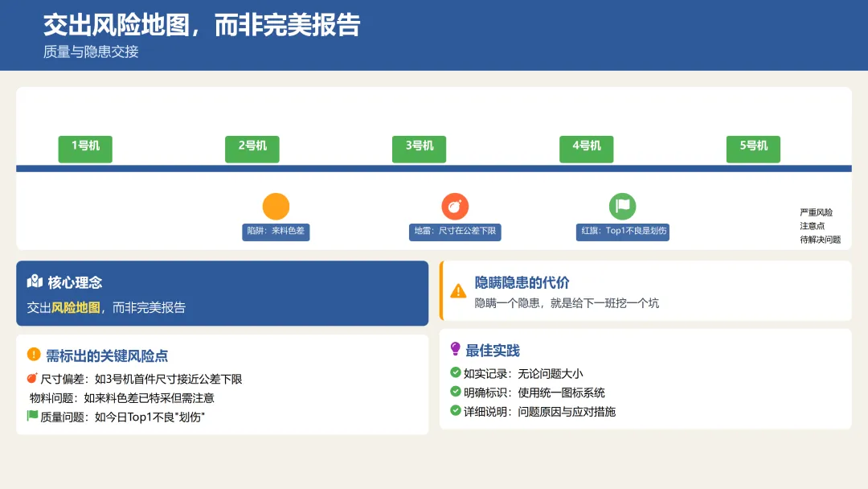Viewport: 868px width, 489px height.
Task: Click the purple lightbulb icon beside 最佳实践
Action: pos(455,348)
